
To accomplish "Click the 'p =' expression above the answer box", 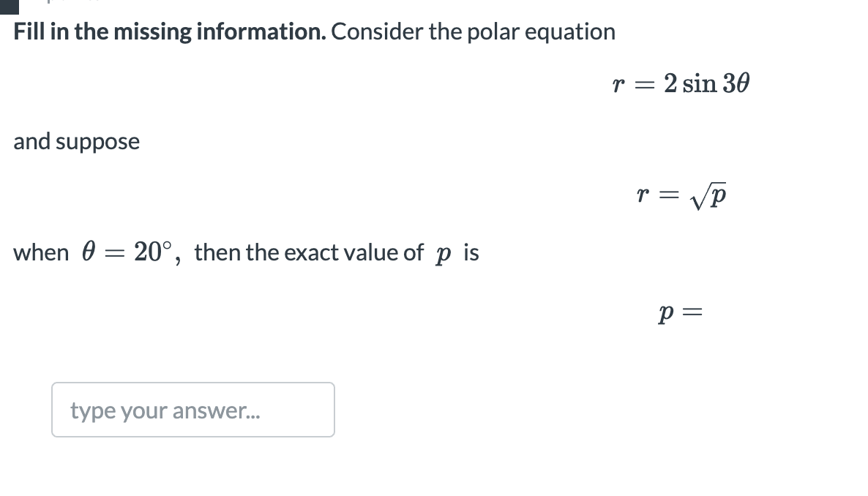I will pos(681,313).
